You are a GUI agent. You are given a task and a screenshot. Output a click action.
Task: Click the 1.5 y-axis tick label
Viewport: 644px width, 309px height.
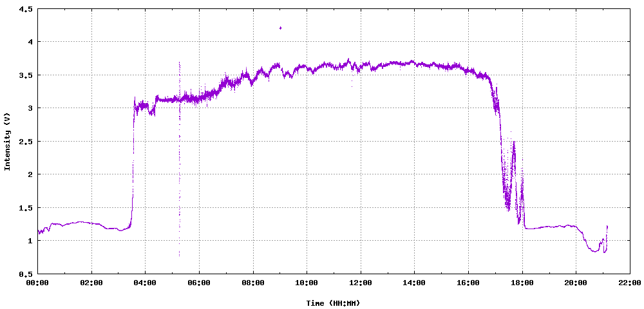point(26,208)
